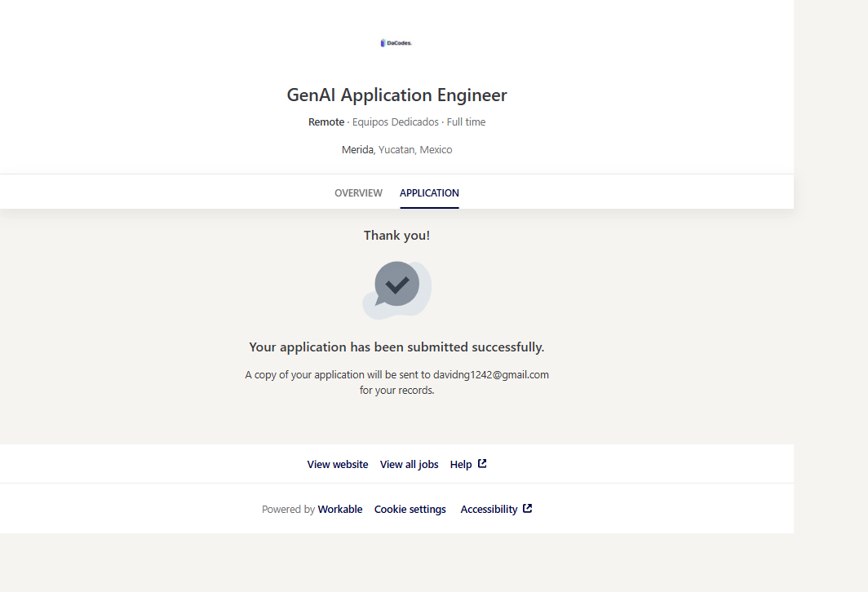Click the Remote workplace label
This screenshot has height=592, width=868.
click(x=326, y=122)
